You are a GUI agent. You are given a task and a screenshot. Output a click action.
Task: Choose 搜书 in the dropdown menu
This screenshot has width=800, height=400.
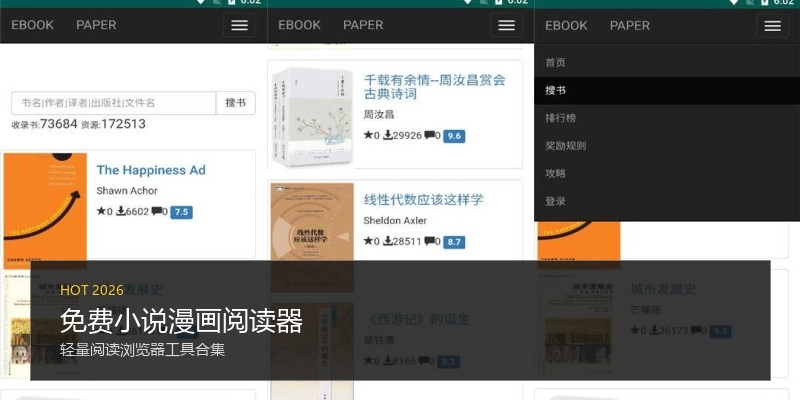click(667, 90)
